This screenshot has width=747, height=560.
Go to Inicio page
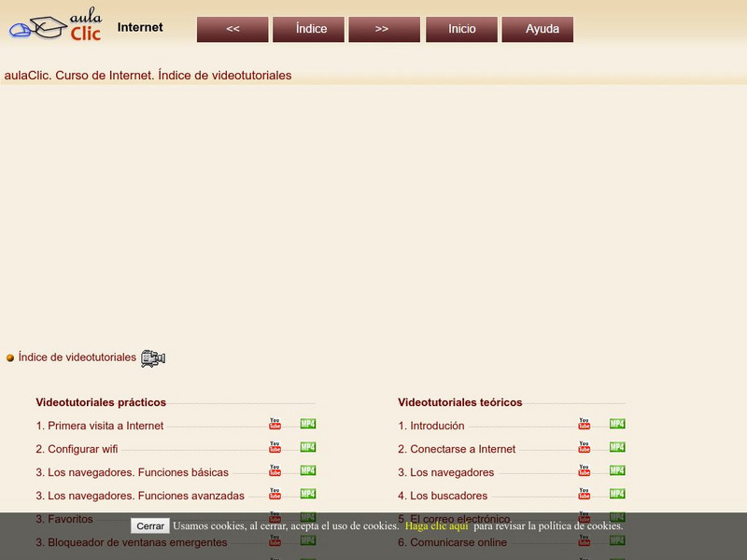click(x=461, y=29)
